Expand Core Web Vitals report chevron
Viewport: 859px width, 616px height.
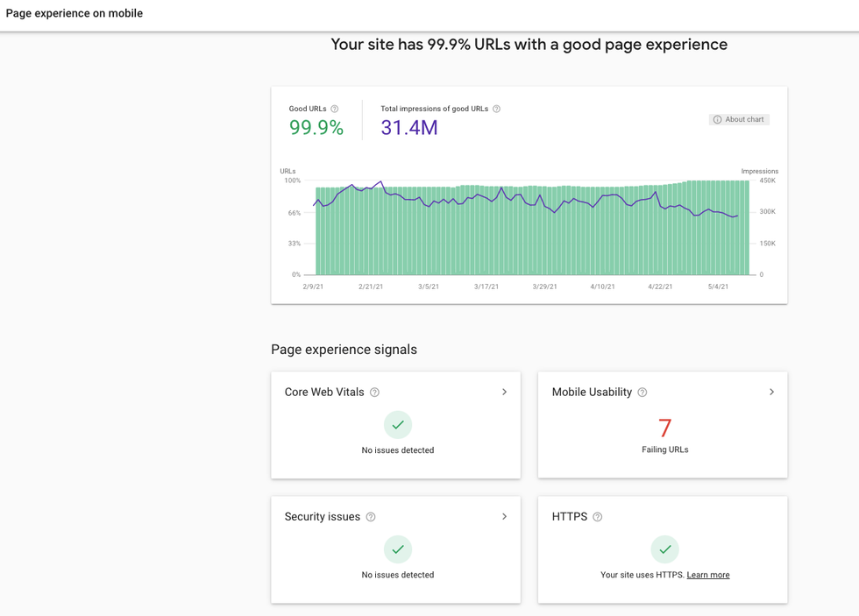(x=504, y=392)
